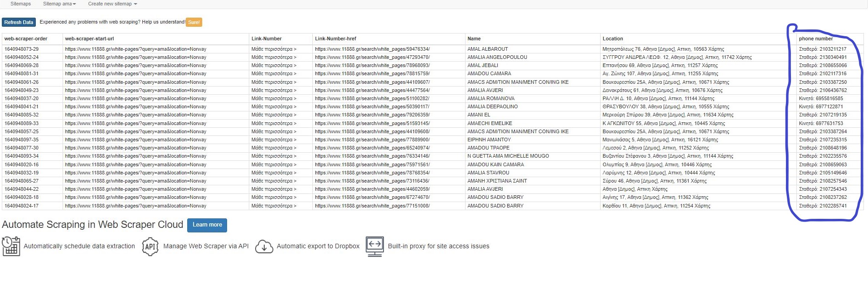Click the API gear icon

150,246
